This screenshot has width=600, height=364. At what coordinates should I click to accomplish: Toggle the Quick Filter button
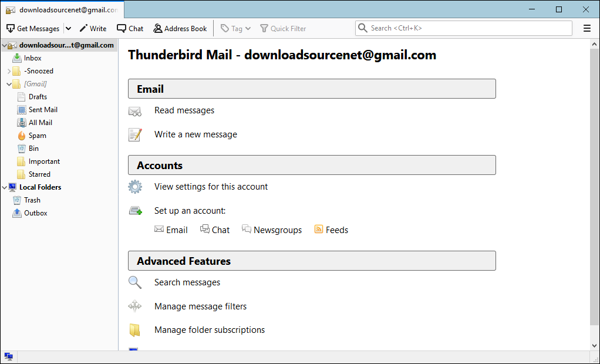coord(283,28)
